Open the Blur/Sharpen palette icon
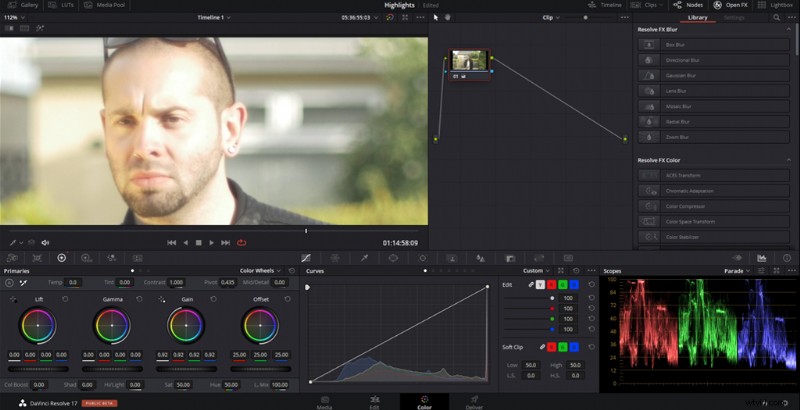This screenshot has width=800, height=410. pos(480,258)
